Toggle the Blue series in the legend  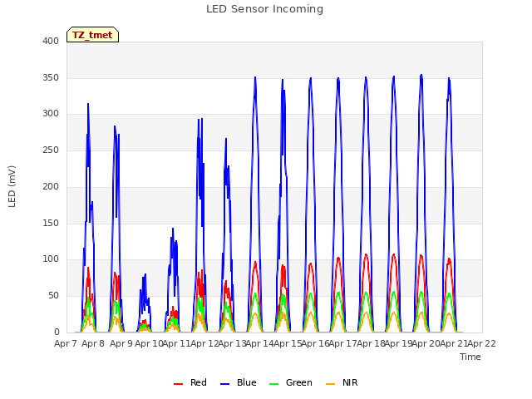(x=239, y=382)
